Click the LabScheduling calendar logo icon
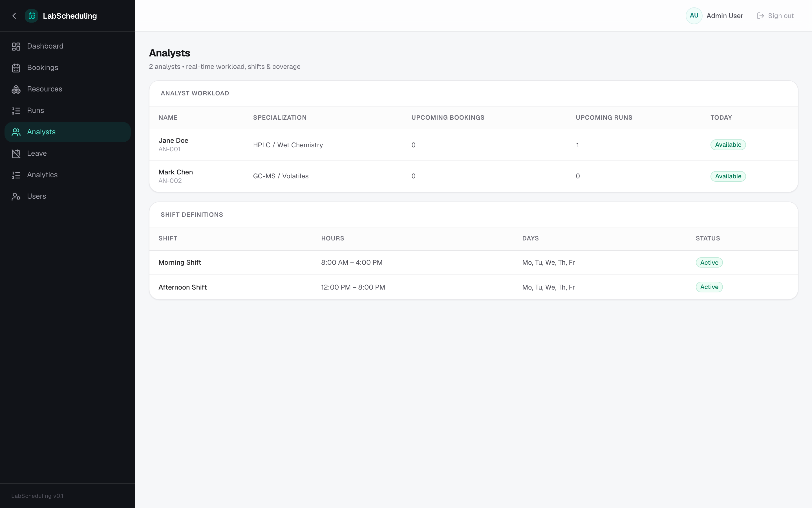 coord(32,16)
